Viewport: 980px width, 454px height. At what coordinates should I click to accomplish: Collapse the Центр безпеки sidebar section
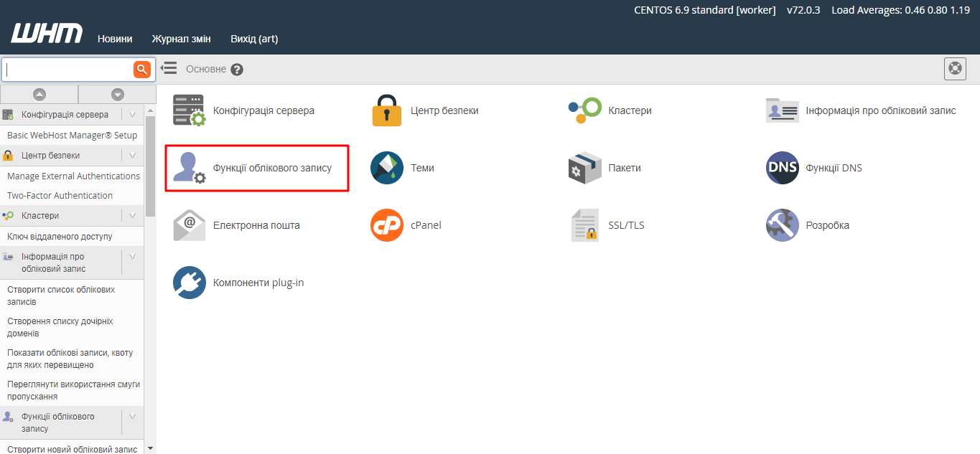[132, 156]
